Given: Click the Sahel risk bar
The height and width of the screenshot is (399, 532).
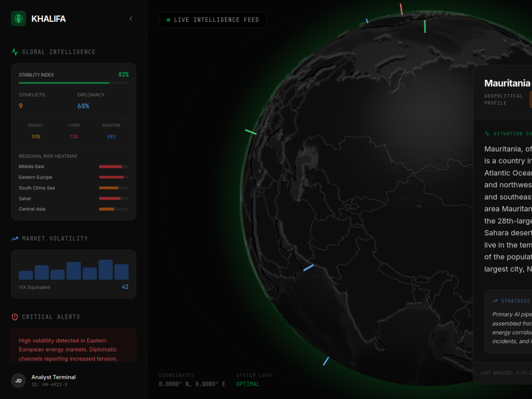Looking at the screenshot, I should coord(114,198).
